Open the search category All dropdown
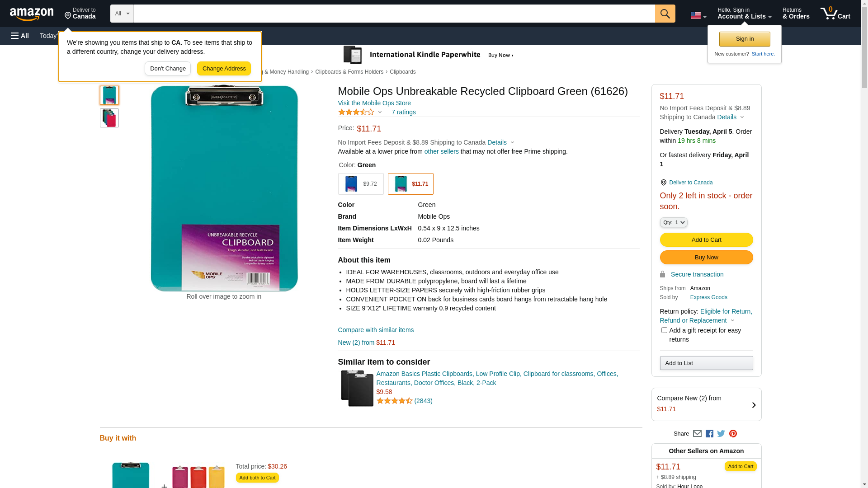Image resolution: width=868 pixels, height=488 pixels. 122,14
